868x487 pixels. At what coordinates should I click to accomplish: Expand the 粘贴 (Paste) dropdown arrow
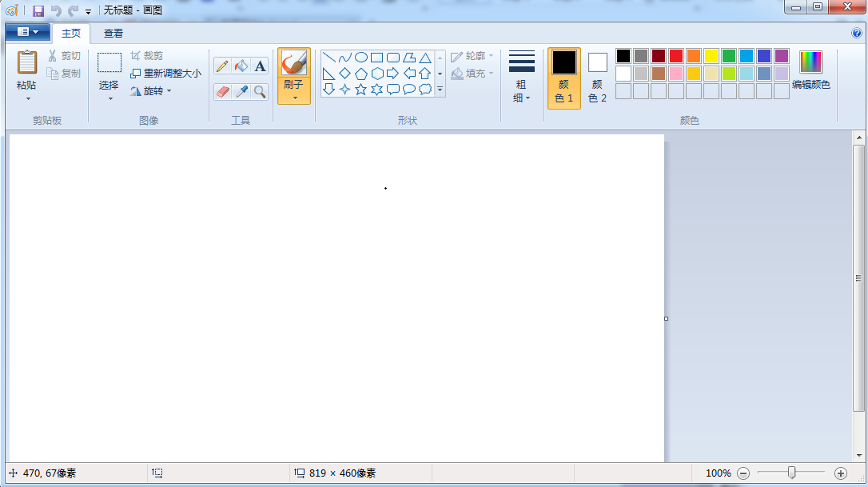(28, 99)
